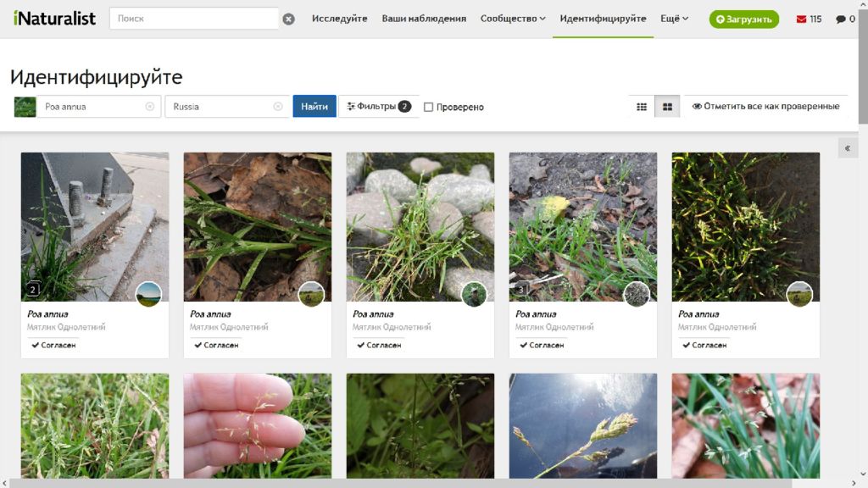The height and width of the screenshot is (488, 868).
Task: Click the Poa annua taxon input field
Action: (98, 106)
